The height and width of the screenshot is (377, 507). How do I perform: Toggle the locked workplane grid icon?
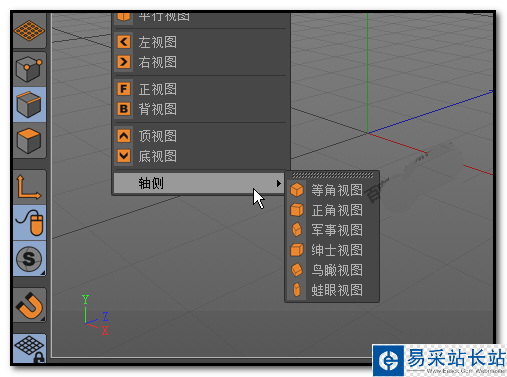point(29,348)
